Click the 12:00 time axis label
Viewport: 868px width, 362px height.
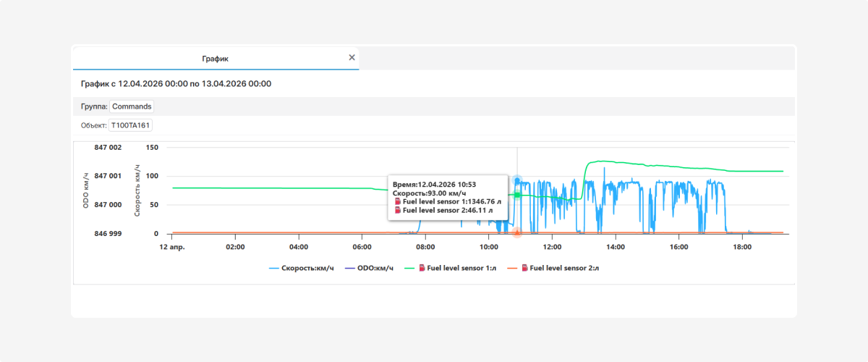tap(552, 247)
